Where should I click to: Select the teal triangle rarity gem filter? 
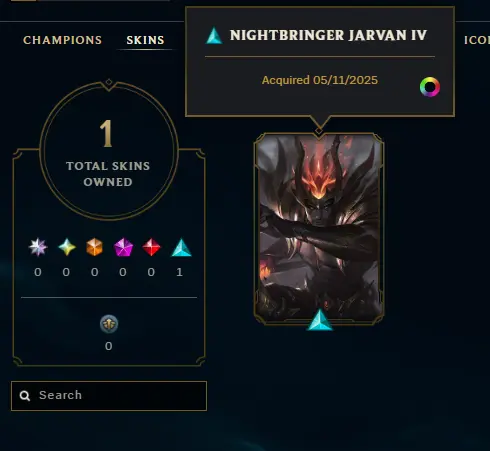point(181,247)
